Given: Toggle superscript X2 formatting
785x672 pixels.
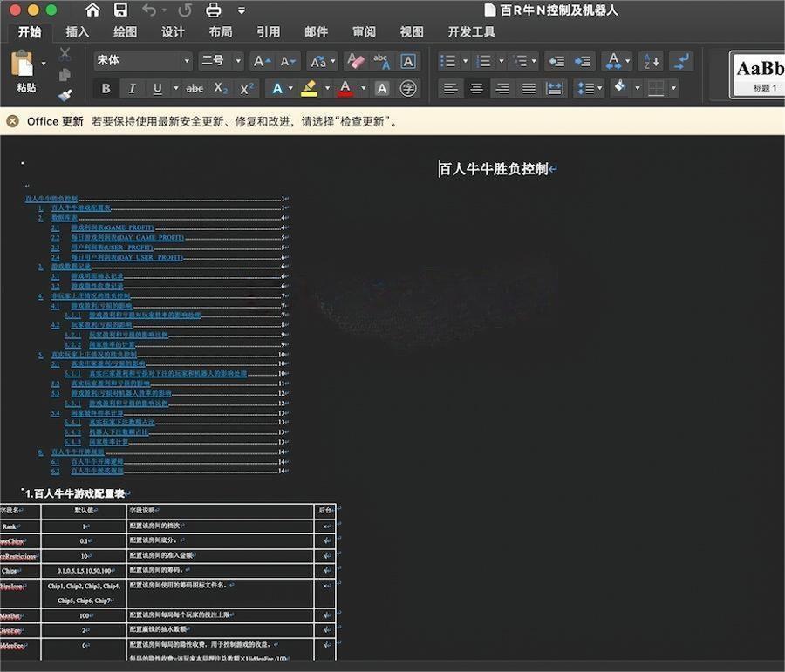Looking at the screenshot, I should tap(247, 89).
